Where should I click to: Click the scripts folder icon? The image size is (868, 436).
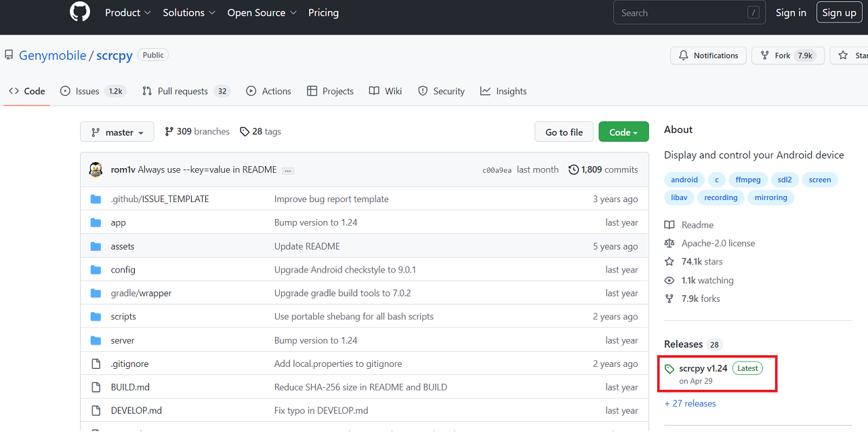pyautogui.click(x=96, y=317)
